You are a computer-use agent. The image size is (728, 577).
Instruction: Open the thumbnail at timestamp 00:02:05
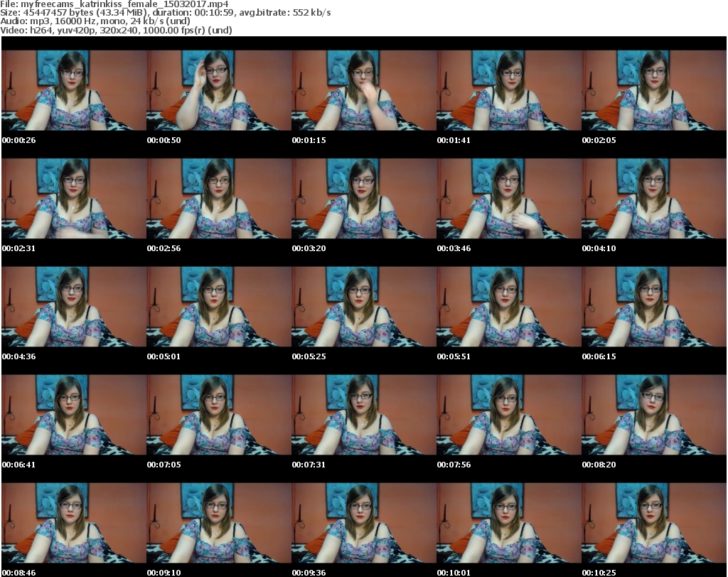coord(654,90)
